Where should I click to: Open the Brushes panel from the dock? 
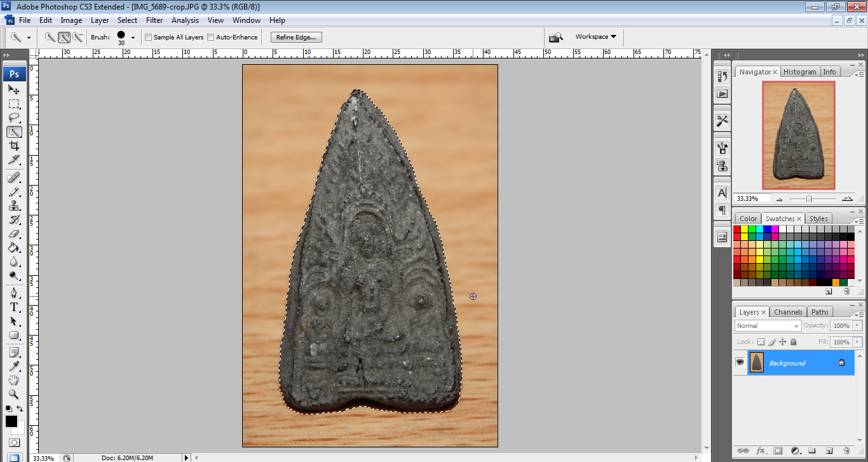click(722, 149)
